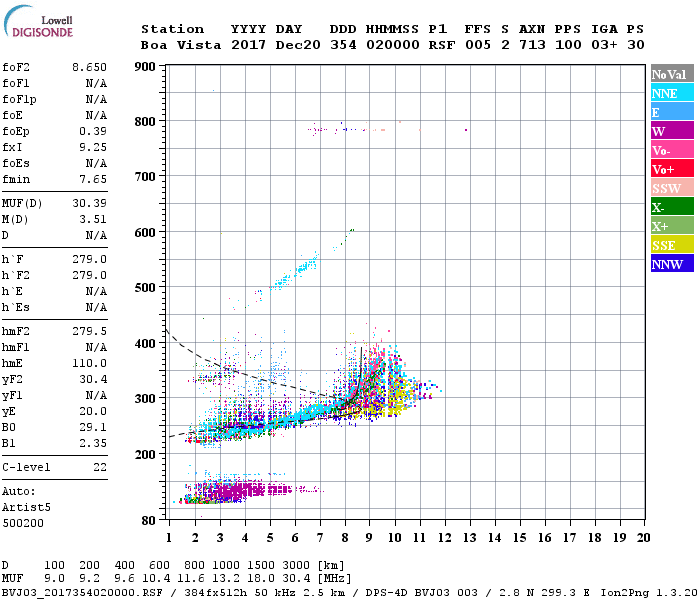The height and width of the screenshot is (600, 700).
Task: Select the X+ light green legend swatch
Action: coord(672,225)
